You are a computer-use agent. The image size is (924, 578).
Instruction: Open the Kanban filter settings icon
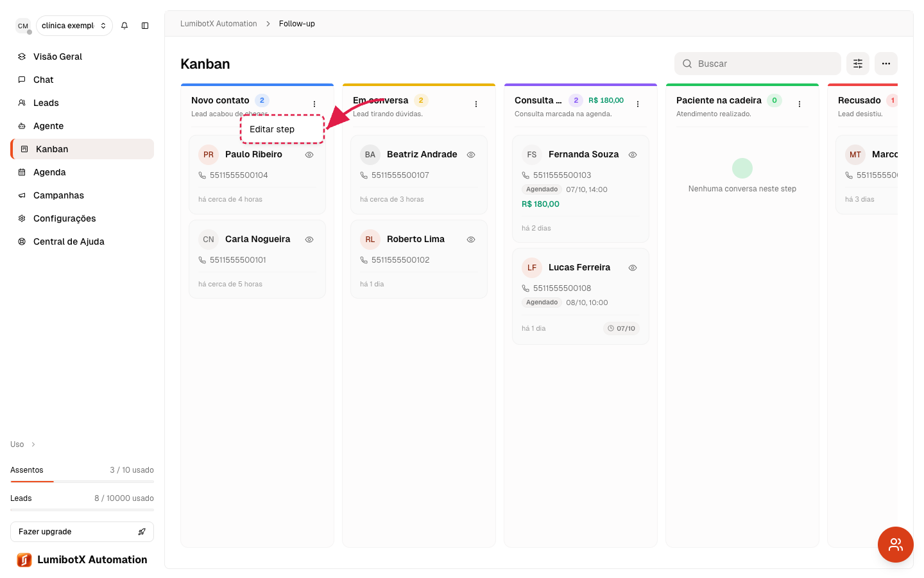(x=858, y=64)
